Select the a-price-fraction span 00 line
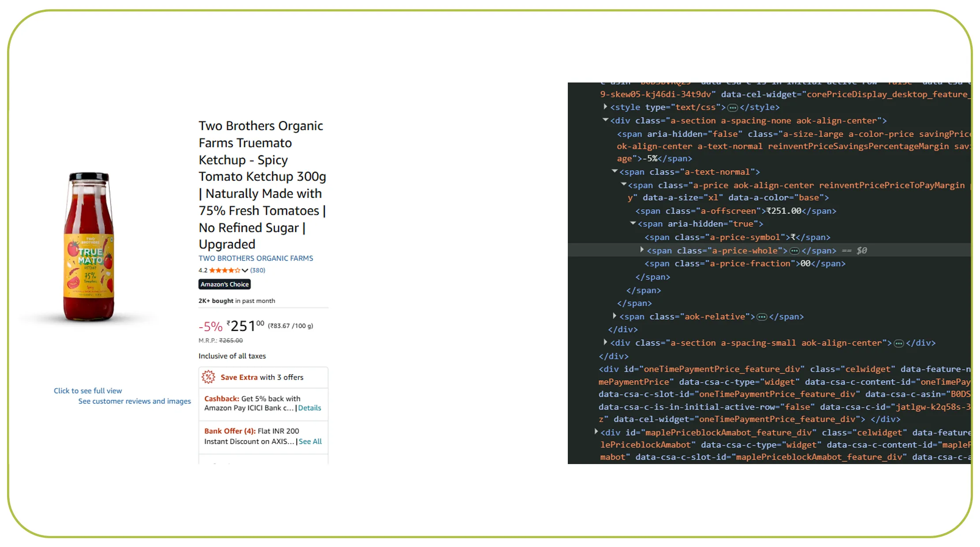Viewport: 980px width, 547px height. pyautogui.click(x=745, y=263)
